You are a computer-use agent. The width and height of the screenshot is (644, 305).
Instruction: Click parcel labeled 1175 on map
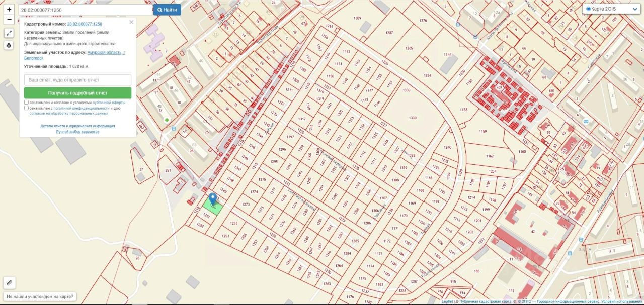pyautogui.click(x=362, y=278)
